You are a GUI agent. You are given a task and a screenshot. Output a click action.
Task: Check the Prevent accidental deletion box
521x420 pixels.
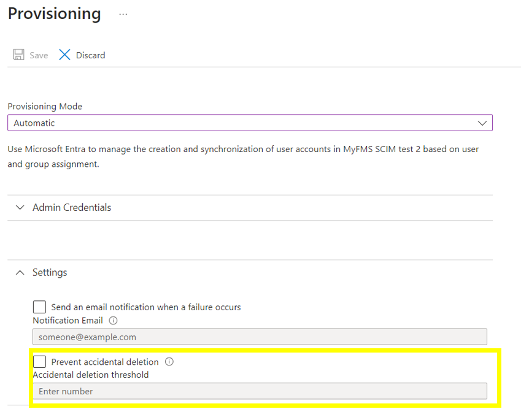39,362
